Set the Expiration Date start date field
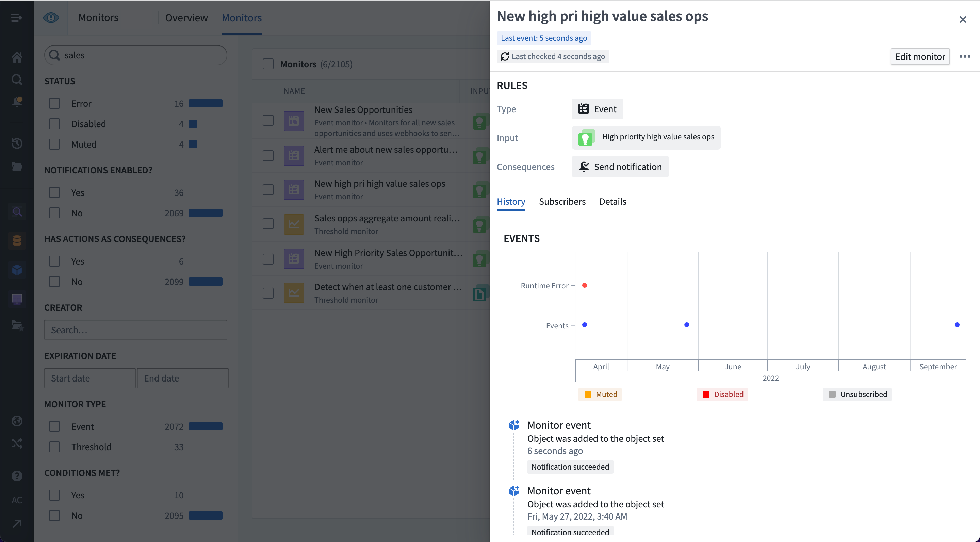The image size is (980, 542). (89, 378)
